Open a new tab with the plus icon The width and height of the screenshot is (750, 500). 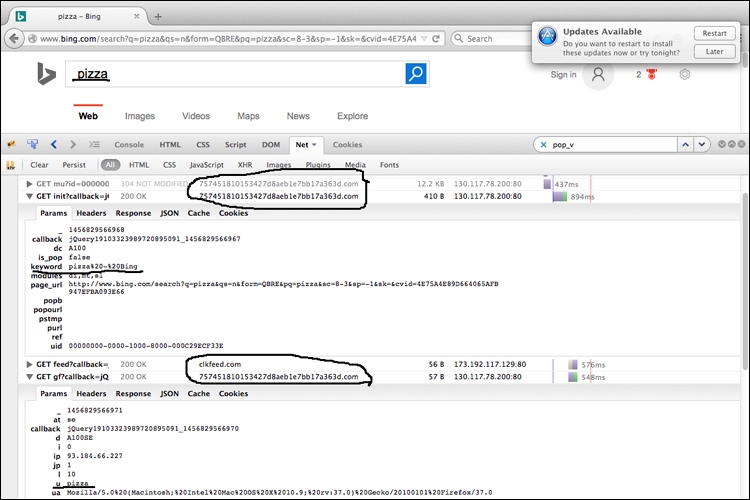click(x=158, y=17)
